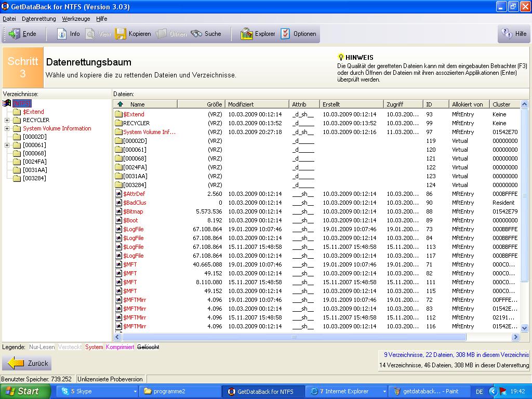
Task: Click the $Boot file icon
Action: tap(118, 220)
